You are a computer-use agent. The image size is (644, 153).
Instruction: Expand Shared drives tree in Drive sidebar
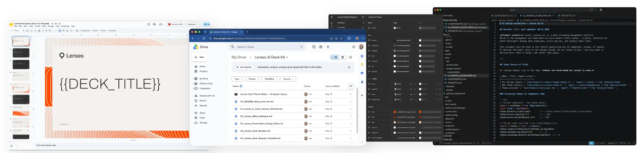pyautogui.click(x=193, y=83)
